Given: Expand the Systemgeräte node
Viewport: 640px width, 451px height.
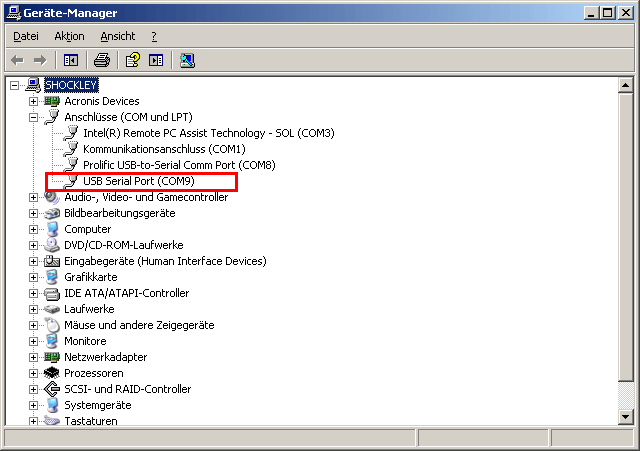Looking at the screenshot, I should pos(33,405).
